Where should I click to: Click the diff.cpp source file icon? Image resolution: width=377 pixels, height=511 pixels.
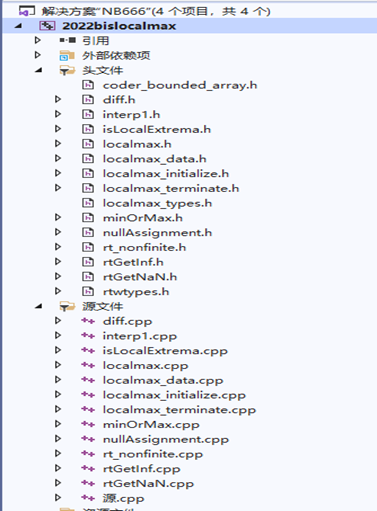(88, 321)
